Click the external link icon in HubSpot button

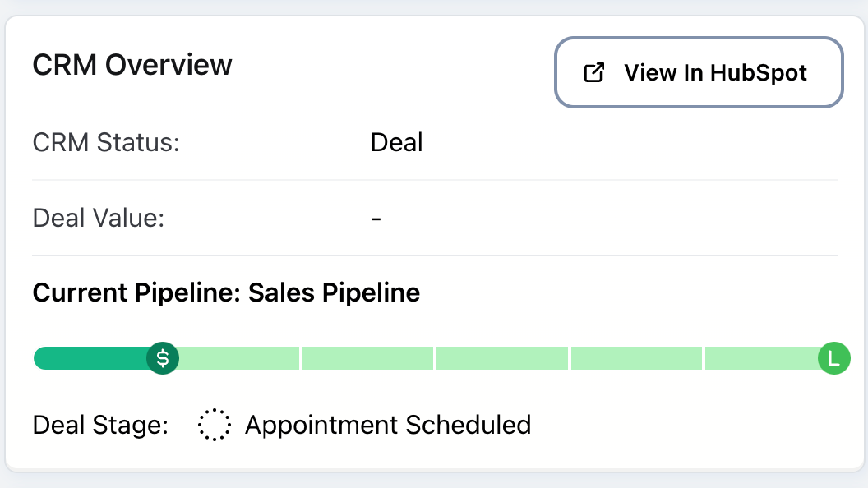point(593,72)
